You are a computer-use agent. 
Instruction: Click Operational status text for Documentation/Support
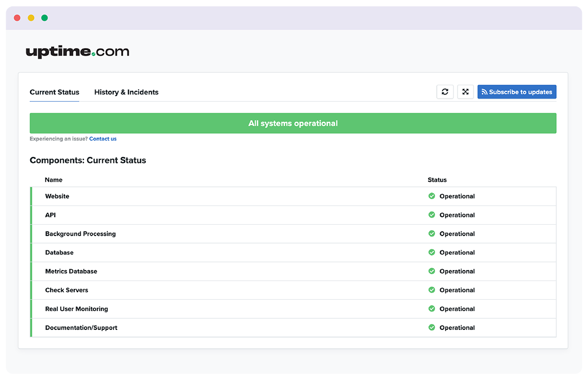[457, 328]
